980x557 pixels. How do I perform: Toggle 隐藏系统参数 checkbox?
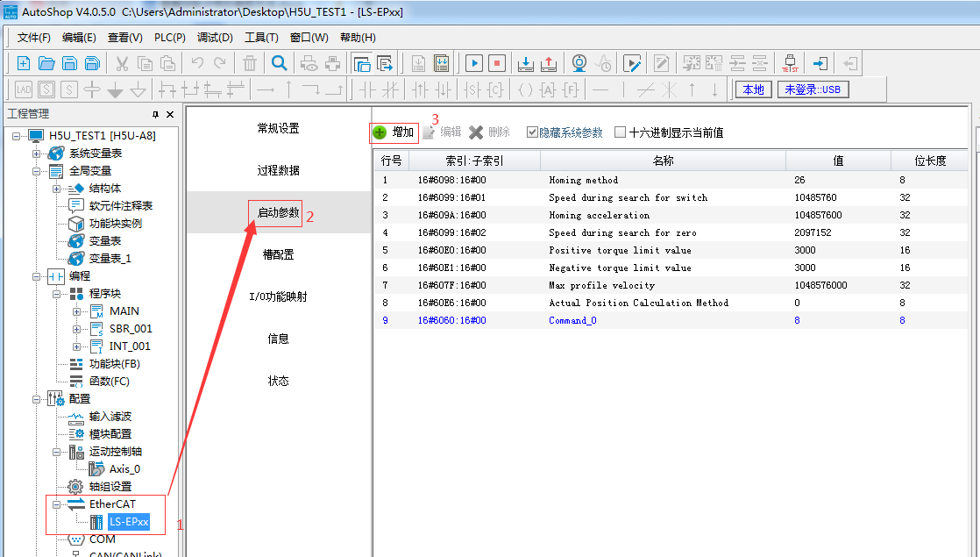pos(532,132)
